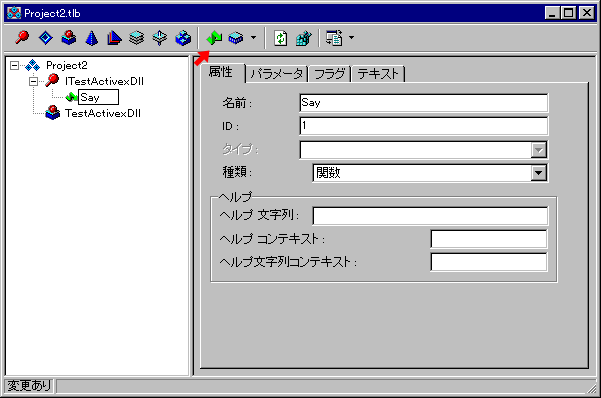Click the ITestActivexDll interface icon in tree
This screenshot has height=398, width=601.
click(53, 81)
